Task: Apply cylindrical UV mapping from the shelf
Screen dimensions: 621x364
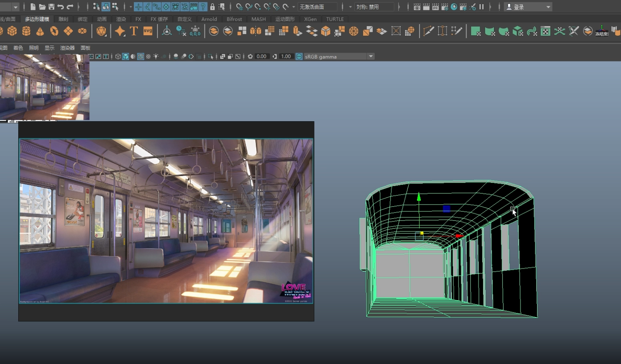Action: (490, 31)
